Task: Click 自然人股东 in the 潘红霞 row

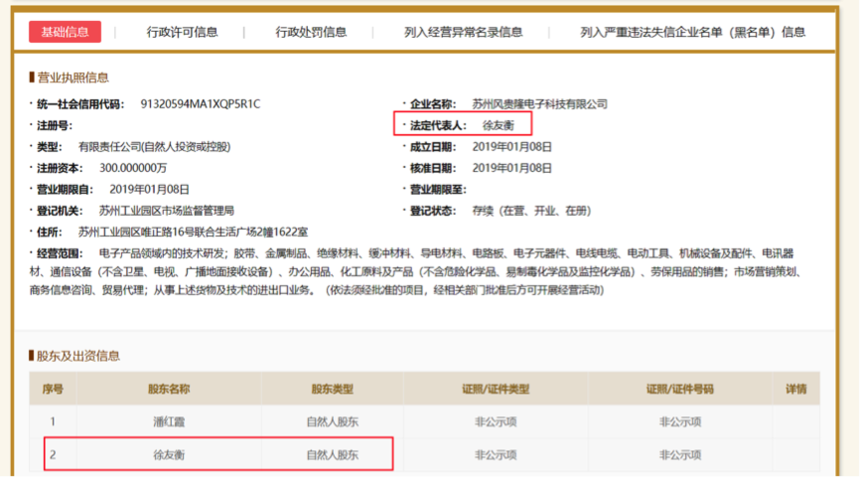Action: [332, 422]
